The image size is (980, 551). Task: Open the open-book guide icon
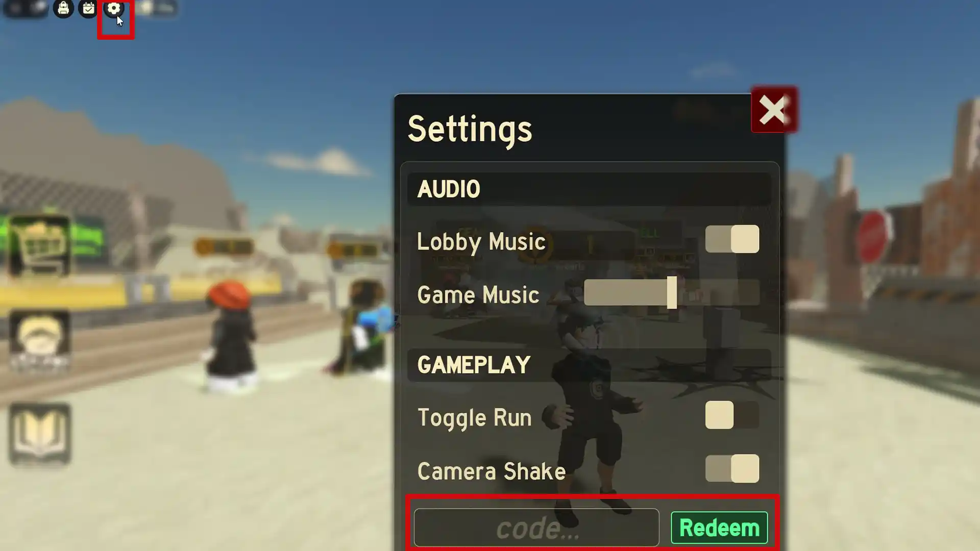point(39,434)
